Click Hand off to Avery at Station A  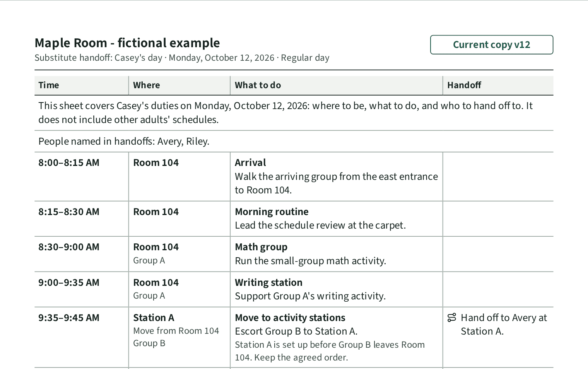pyautogui.click(x=504, y=325)
